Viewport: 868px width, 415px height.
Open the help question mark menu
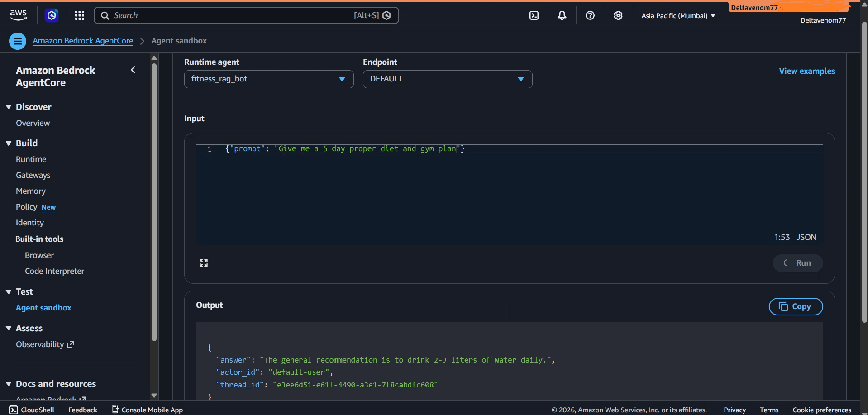(x=590, y=15)
